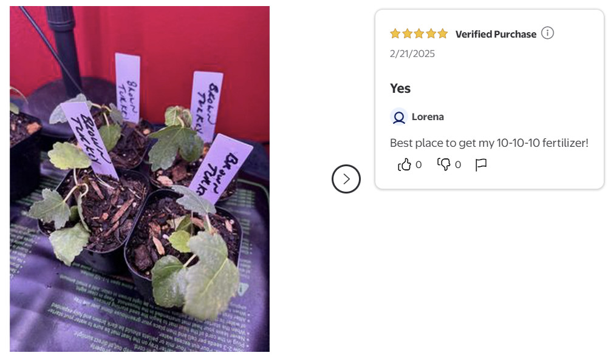Click reviewer name Lorena

coord(428,117)
